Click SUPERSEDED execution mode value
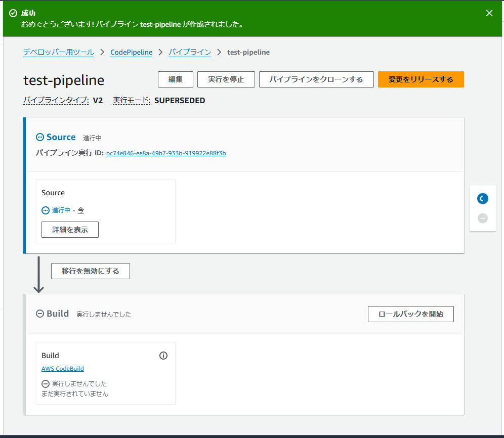Viewport: 504px width, 438px height. pyautogui.click(x=180, y=100)
